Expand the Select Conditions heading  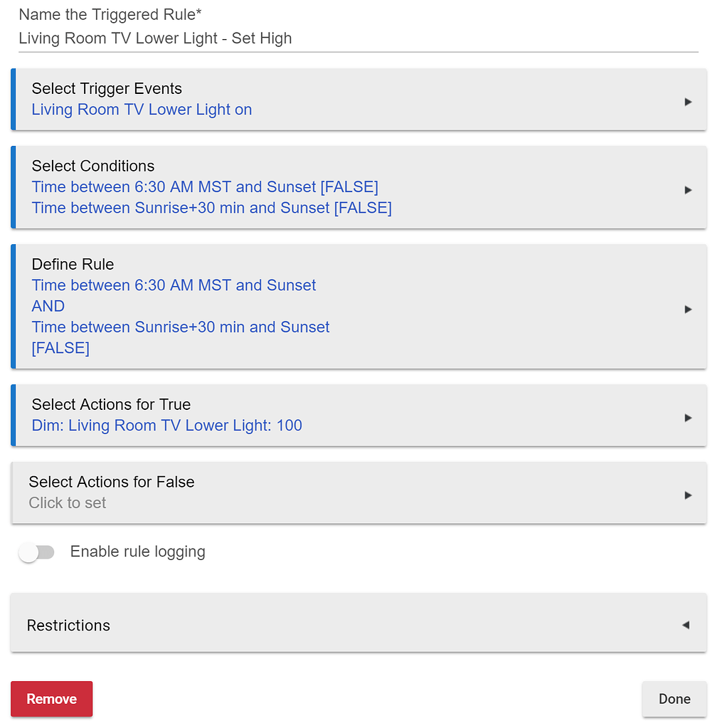point(93,166)
